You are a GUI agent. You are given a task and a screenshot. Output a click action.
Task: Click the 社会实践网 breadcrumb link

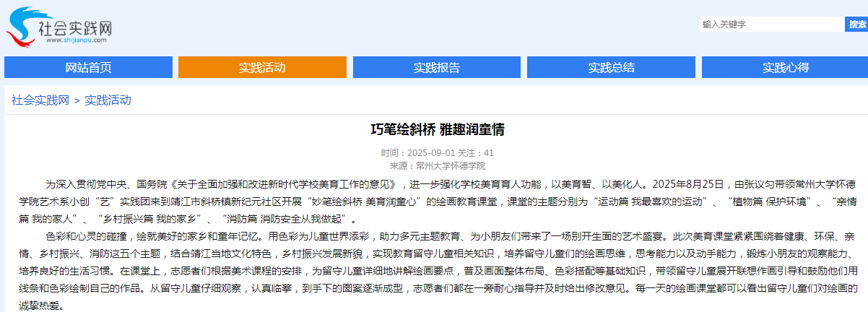[40, 100]
